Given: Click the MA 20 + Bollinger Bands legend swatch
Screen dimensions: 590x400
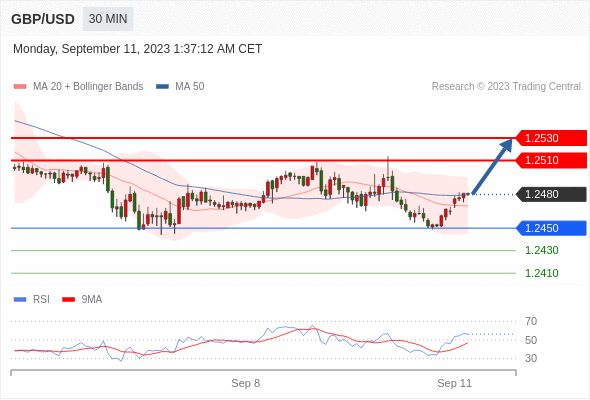Looking at the screenshot, I should click(20, 87).
